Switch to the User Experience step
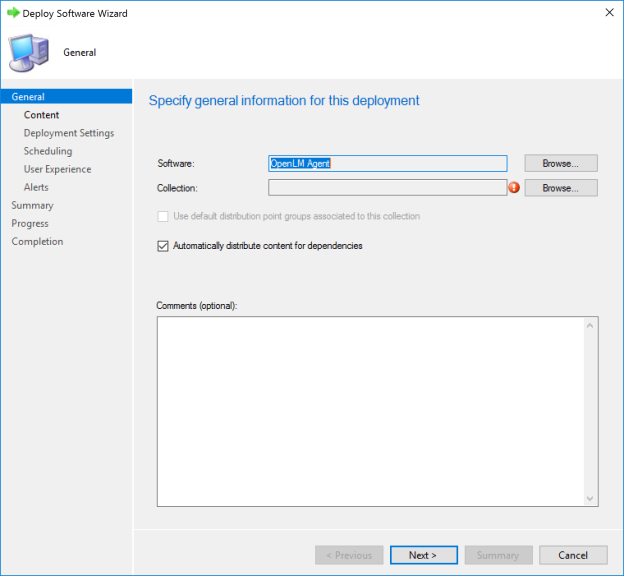The width and height of the screenshot is (624, 576). point(57,169)
